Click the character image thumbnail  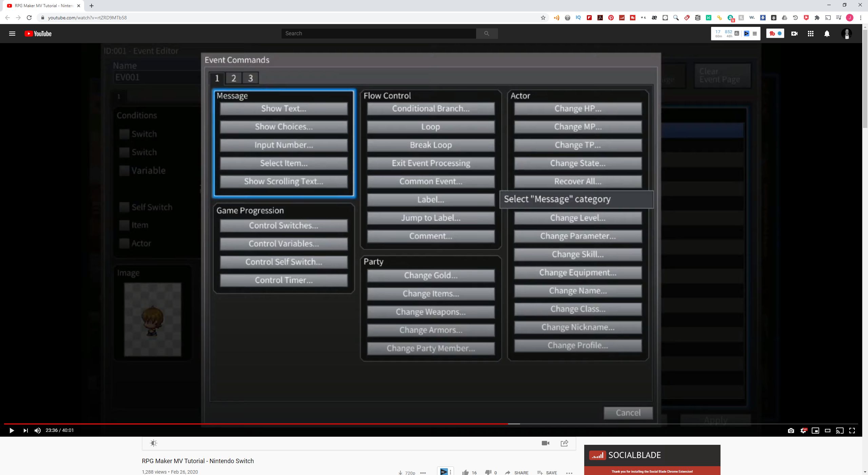click(x=153, y=320)
